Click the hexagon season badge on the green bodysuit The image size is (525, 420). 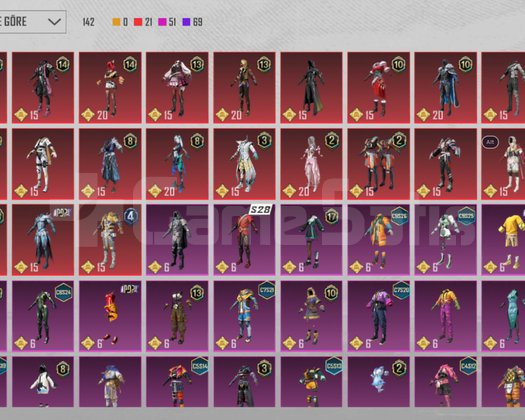coord(64,292)
